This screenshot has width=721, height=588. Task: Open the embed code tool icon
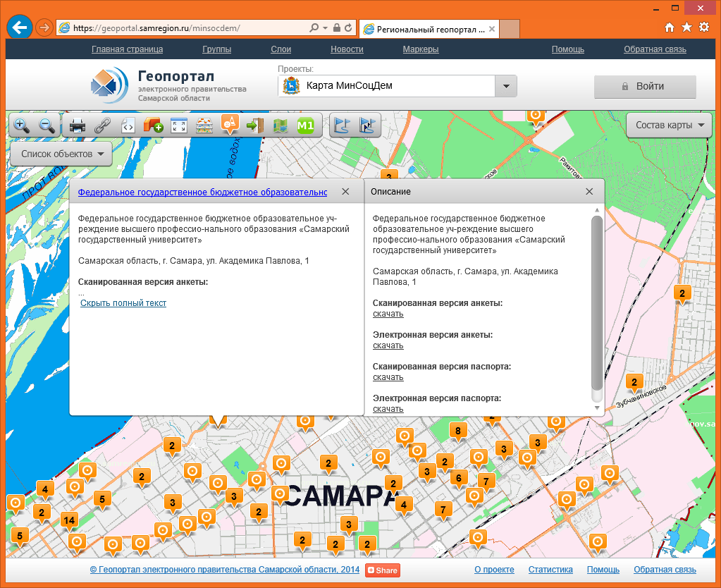pos(128,125)
